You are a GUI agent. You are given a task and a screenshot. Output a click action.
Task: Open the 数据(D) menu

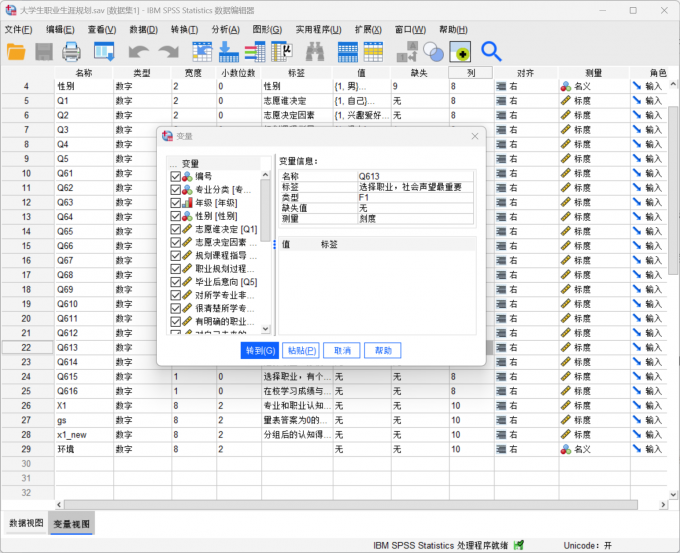(x=144, y=29)
